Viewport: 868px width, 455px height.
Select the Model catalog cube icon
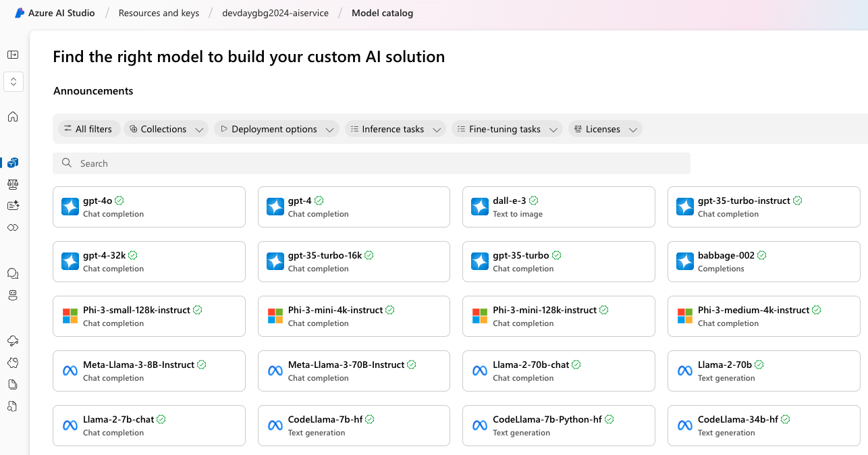13,163
